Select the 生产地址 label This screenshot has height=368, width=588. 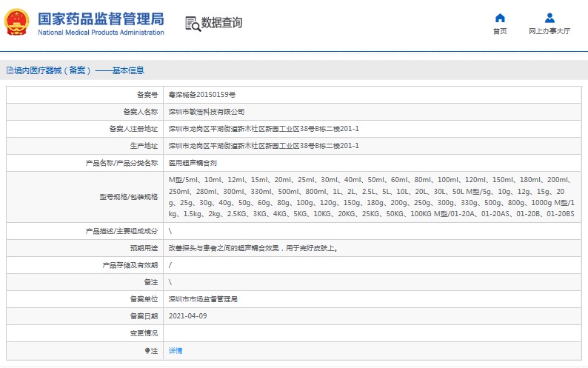(x=144, y=146)
